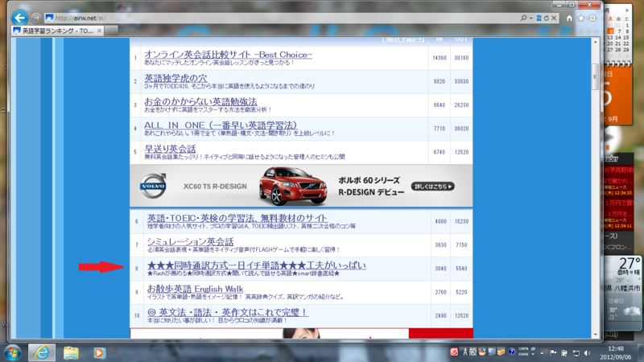644x362 pixels.
Task: Stop loading with the X icon in address bar
Action: 554,18
